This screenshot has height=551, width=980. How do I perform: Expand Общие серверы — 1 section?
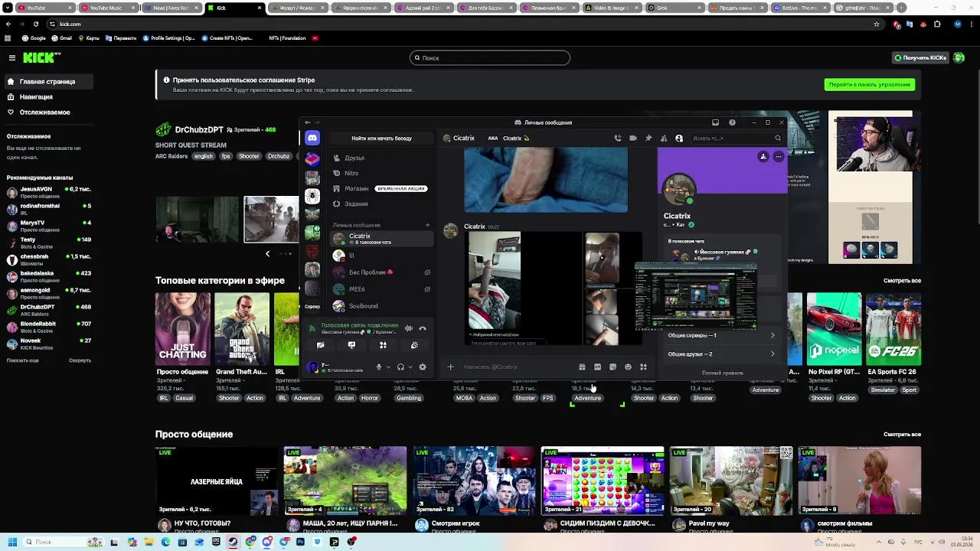721,335
